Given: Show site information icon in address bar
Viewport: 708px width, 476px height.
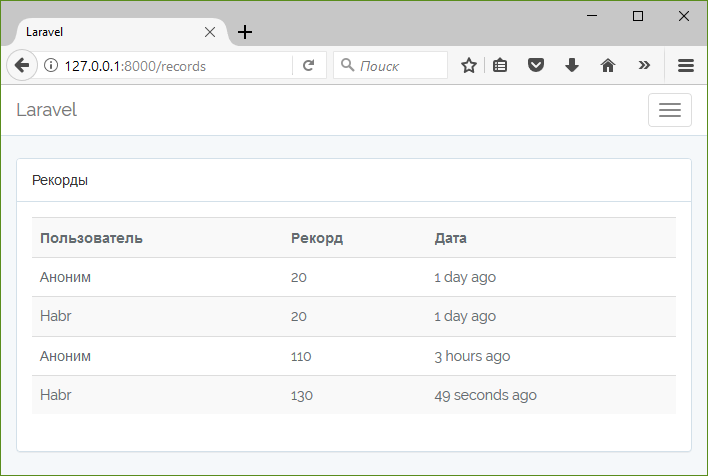Looking at the screenshot, I should 51,66.
